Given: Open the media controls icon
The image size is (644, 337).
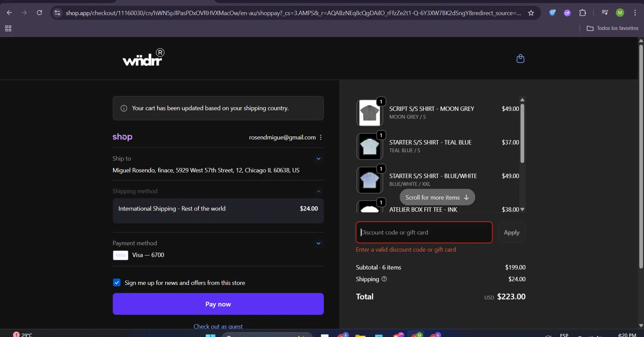Looking at the screenshot, I should pyautogui.click(x=605, y=13).
